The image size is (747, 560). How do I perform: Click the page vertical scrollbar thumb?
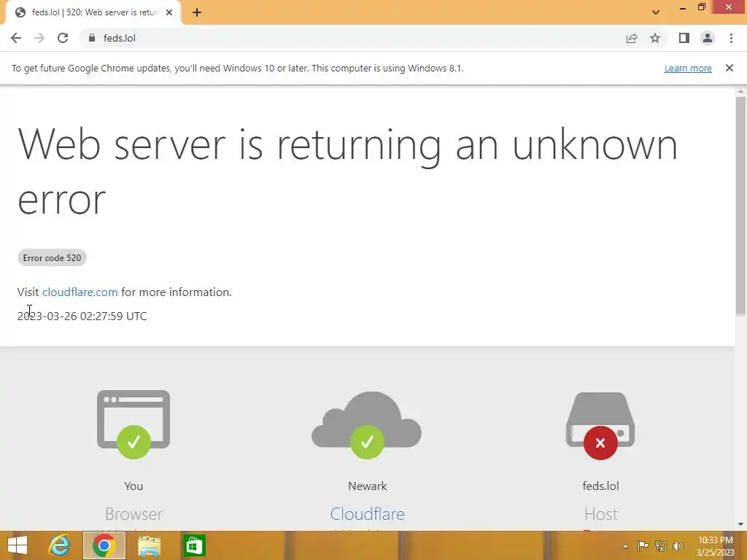click(x=740, y=206)
